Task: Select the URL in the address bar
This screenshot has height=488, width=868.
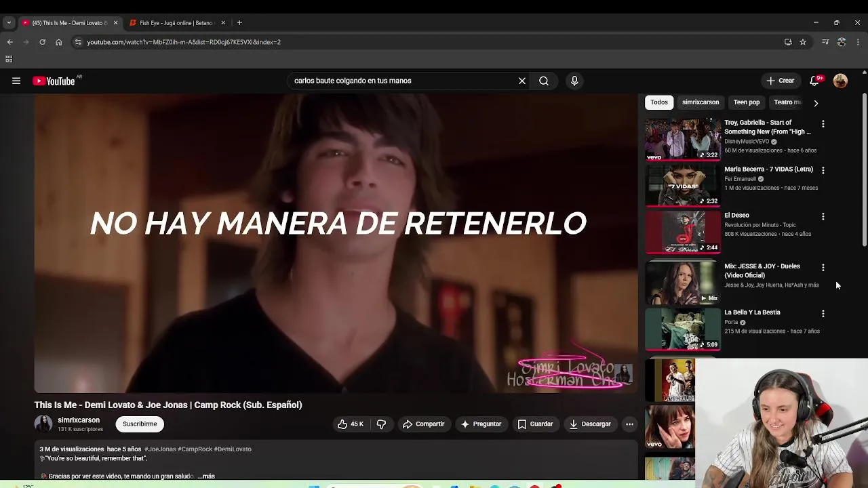Action: coord(184,42)
